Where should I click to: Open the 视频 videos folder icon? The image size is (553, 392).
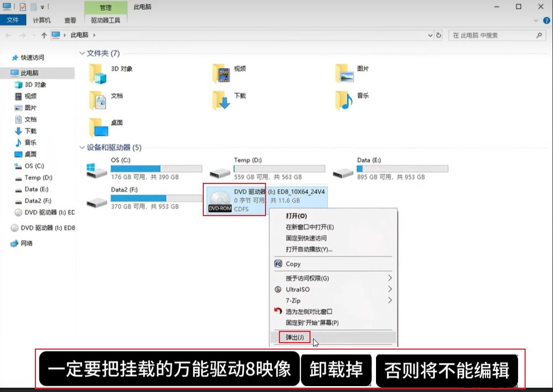point(220,73)
